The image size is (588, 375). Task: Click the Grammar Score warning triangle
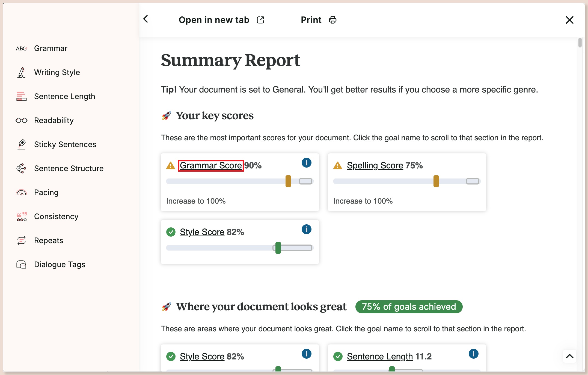171,165
